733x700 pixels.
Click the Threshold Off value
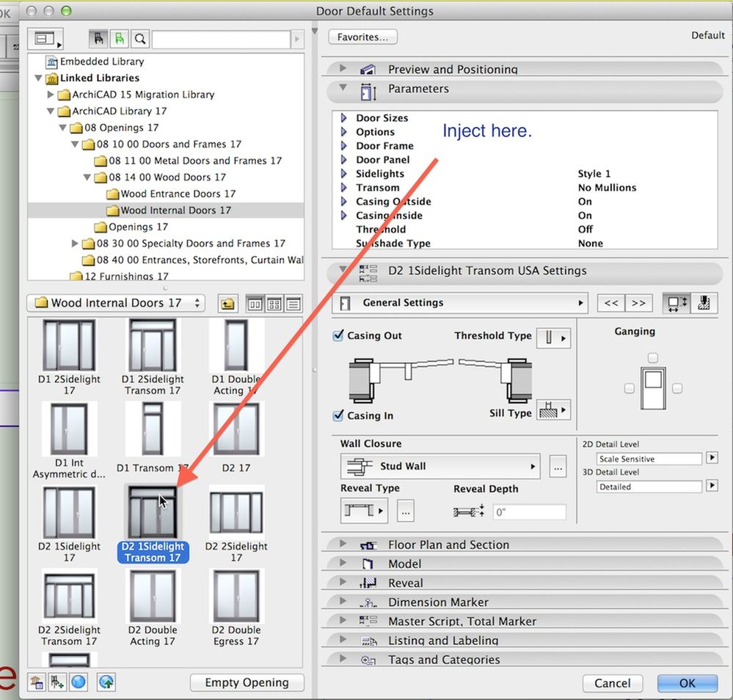click(x=586, y=229)
